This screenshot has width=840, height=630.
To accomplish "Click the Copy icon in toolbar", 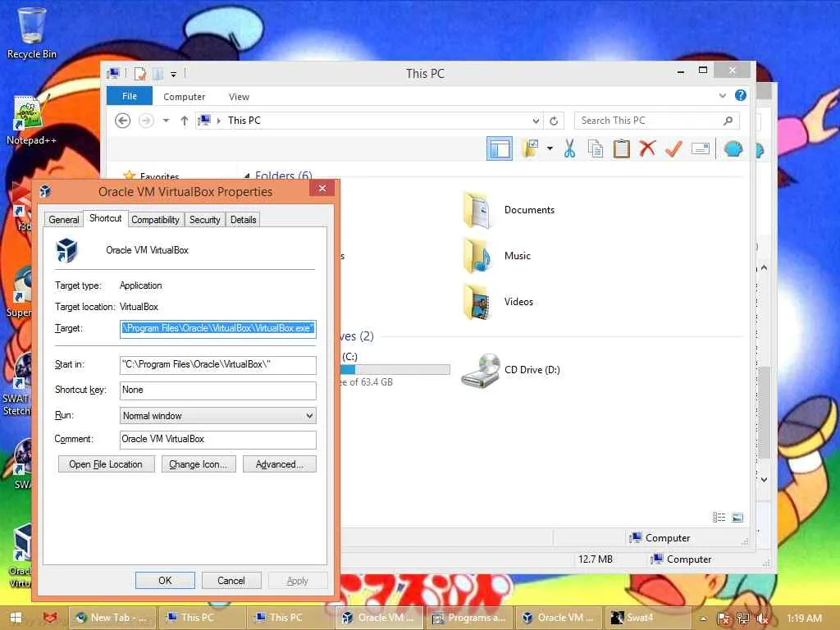I will [596, 148].
